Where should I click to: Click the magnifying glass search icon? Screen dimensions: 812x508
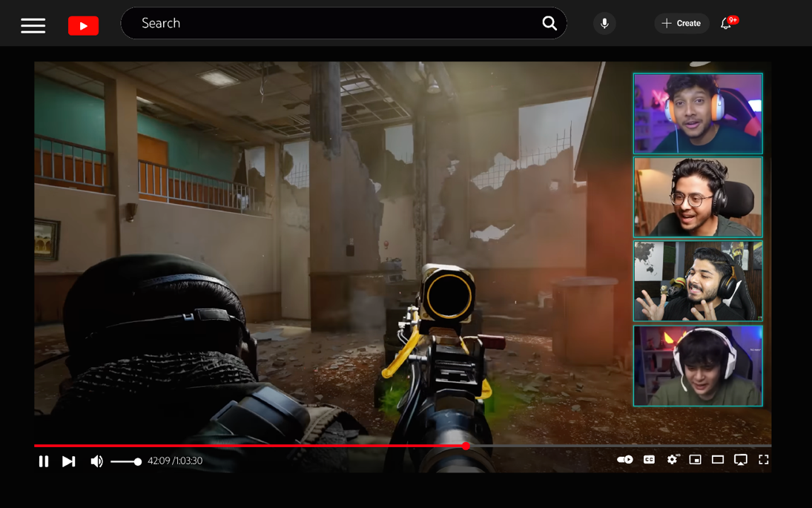tap(549, 23)
